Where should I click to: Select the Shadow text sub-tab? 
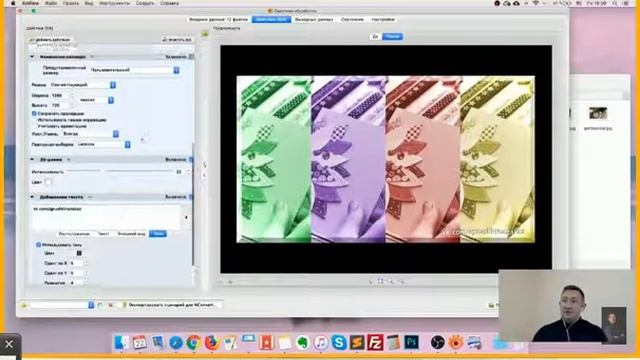click(x=158, y=233)
